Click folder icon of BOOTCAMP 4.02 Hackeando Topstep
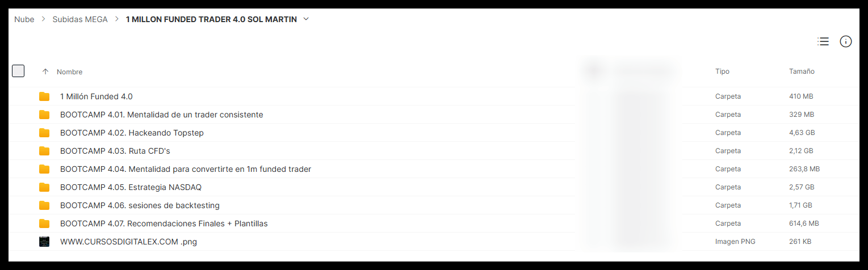Viewport: 868px width, 270px height. click(x=44, y=133)
